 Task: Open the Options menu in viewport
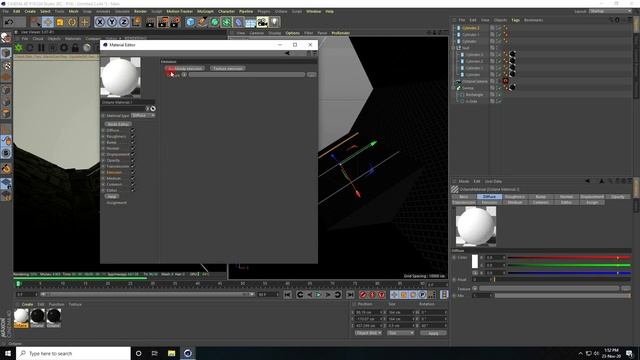(x=292, y=33)
